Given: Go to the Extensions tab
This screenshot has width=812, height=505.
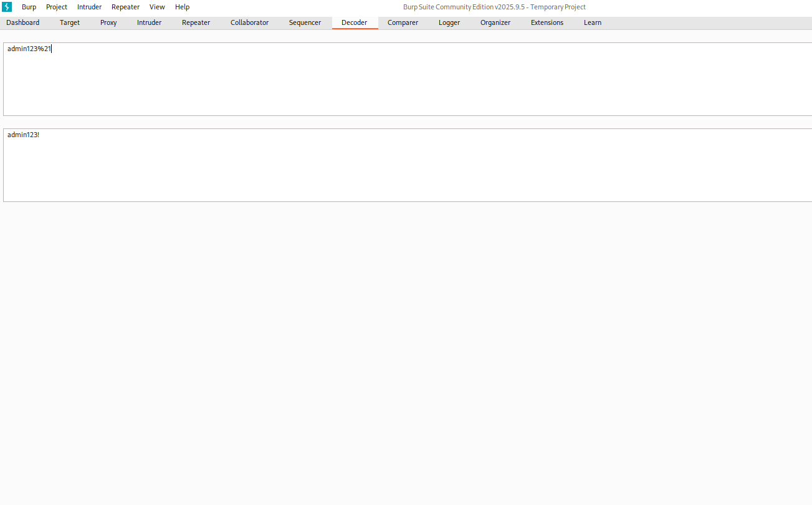Looking at the screenshot, I should coord(547,22).
